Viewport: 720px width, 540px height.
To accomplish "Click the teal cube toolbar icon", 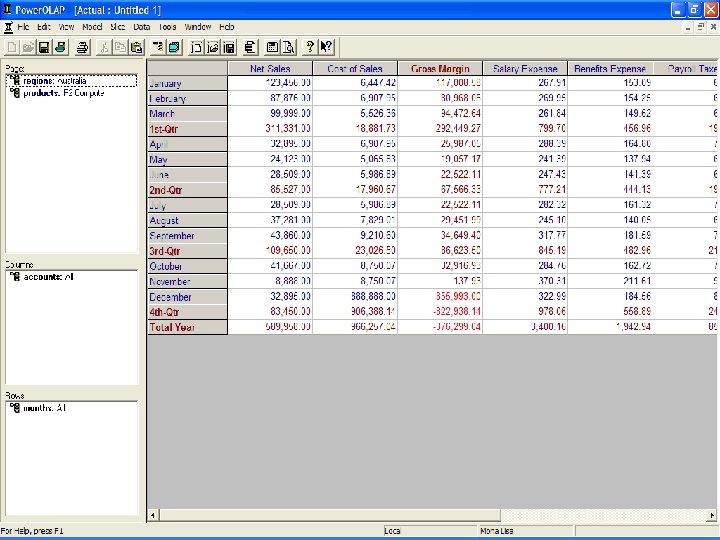I will (174, 47).
